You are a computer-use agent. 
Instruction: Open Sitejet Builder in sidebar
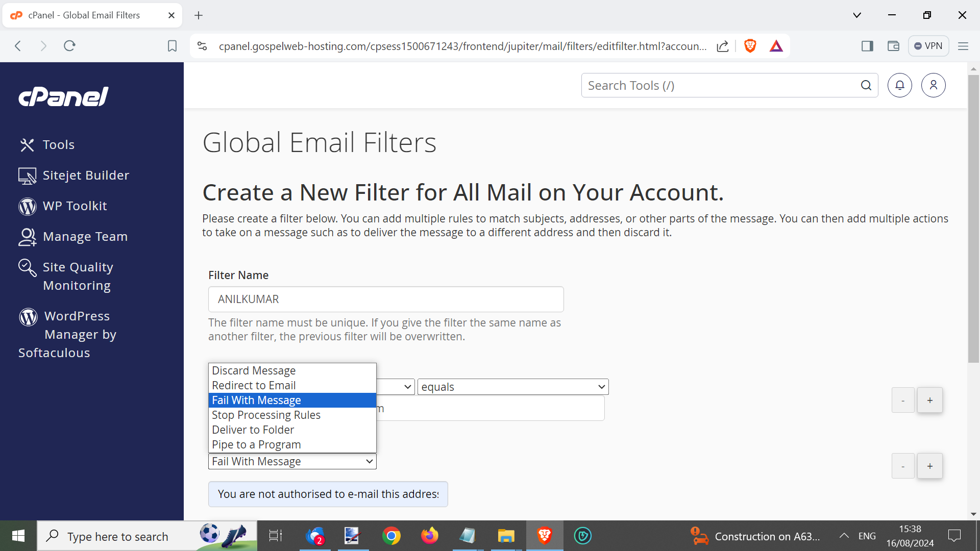tap(86, 175)
